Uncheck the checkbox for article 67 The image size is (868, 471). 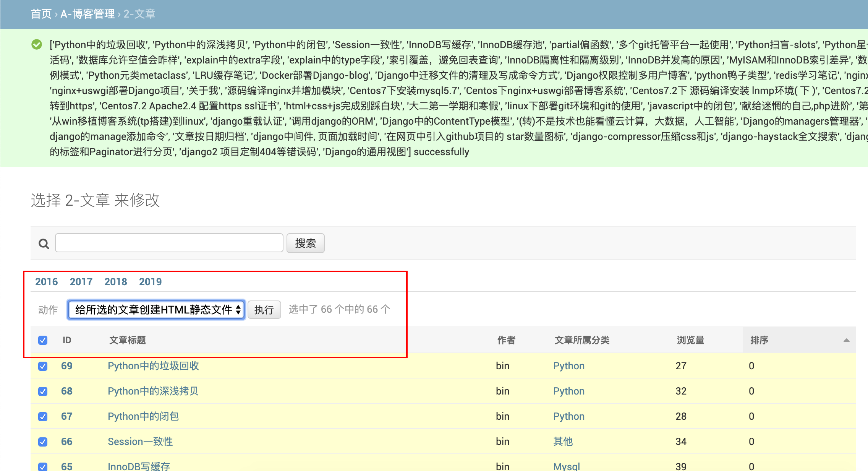tap(43, 417)
